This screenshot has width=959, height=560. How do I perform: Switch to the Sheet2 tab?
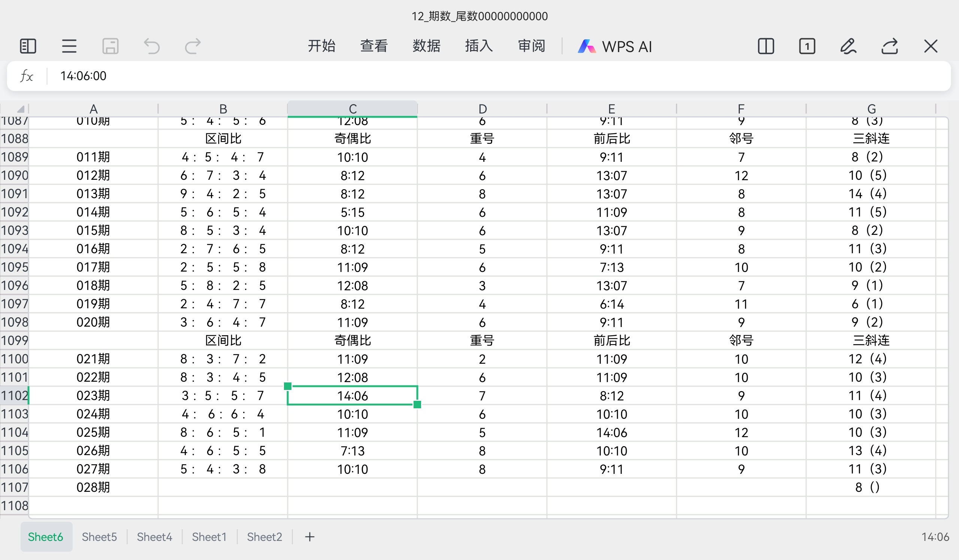(264, 537)
